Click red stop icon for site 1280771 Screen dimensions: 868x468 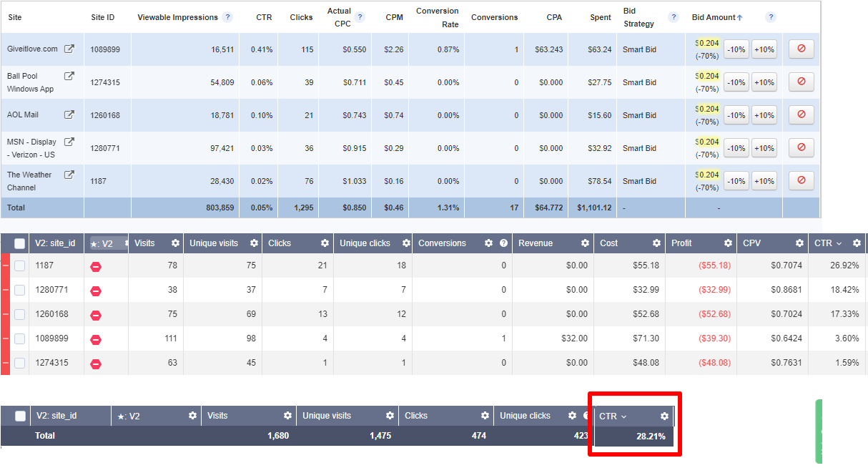(x=96, y=291)
